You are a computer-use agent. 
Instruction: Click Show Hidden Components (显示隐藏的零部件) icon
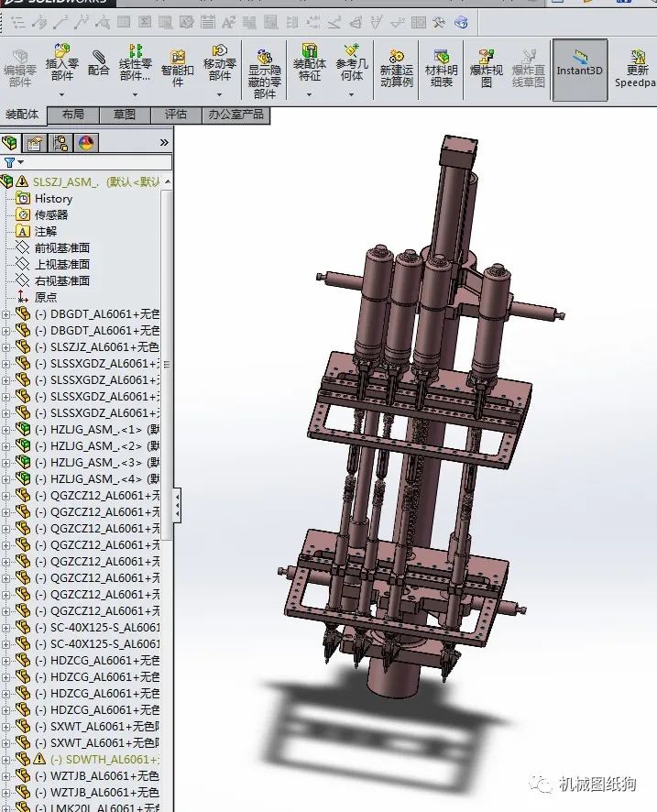point(265,56)
